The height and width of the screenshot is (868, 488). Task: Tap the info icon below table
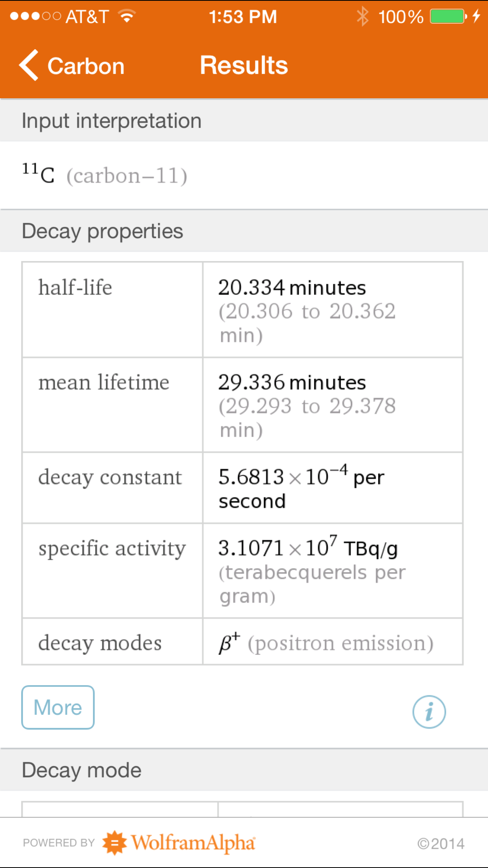coord(429,712)
